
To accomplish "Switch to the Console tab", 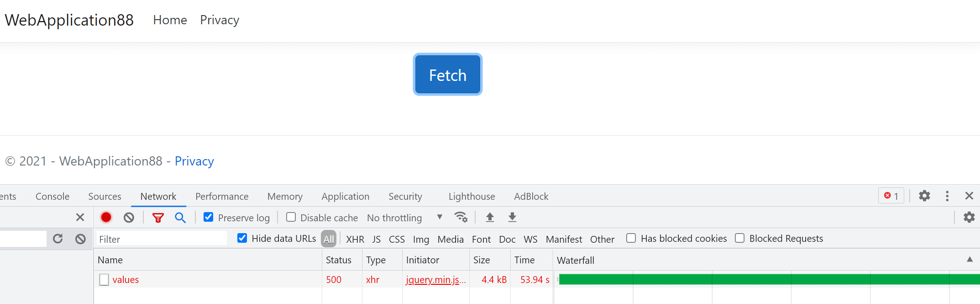I will [x=52, y=196].
